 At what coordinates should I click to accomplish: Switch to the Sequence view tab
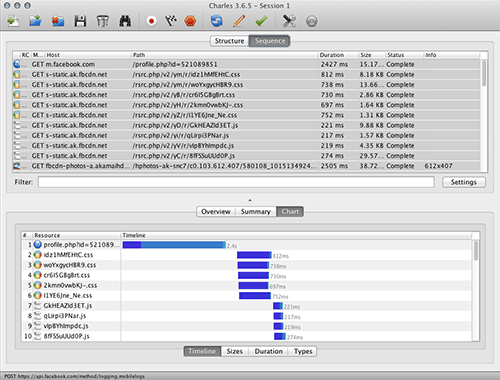270,41
